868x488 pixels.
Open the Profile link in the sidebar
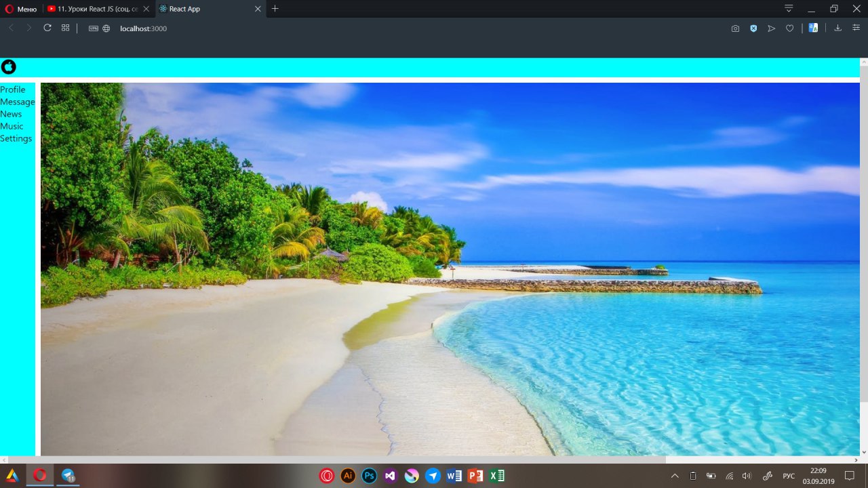(13, 89)
